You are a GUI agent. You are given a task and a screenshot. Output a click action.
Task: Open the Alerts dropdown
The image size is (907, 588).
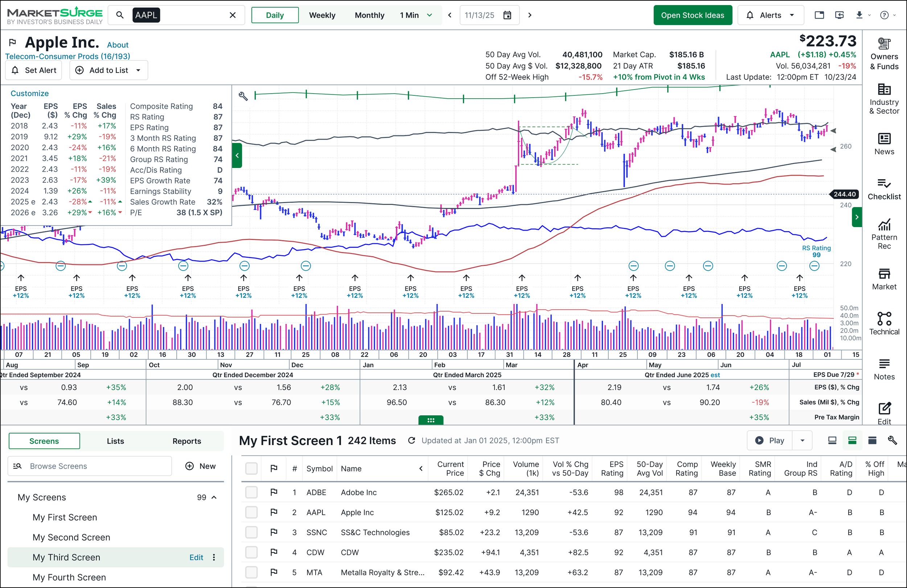pyautogui.click(x=770, y=15)
